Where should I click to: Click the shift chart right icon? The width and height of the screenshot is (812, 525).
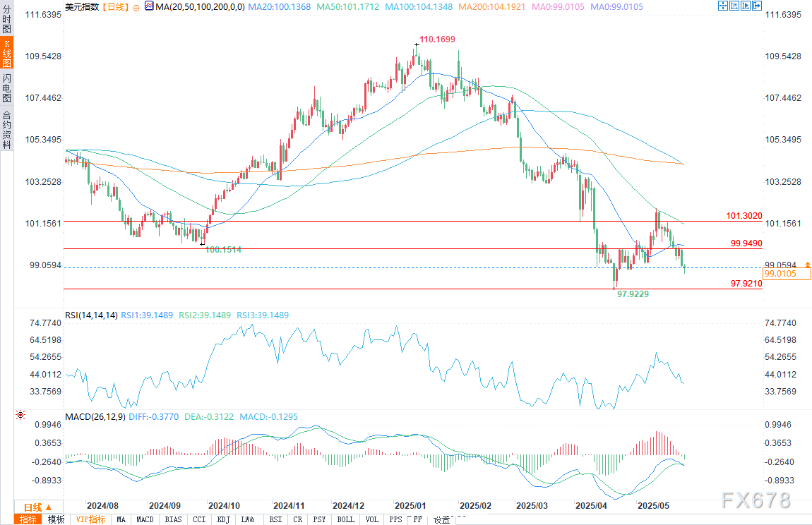(746, 6)
